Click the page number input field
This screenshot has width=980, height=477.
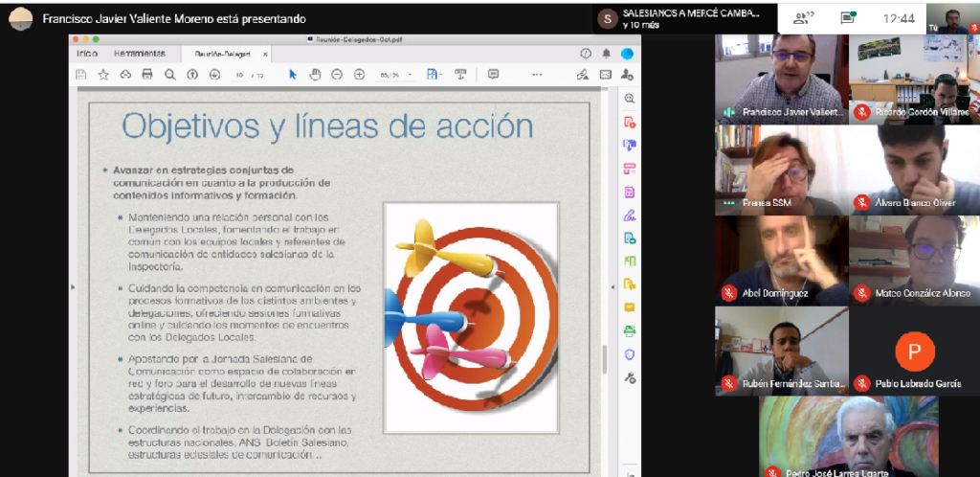click(x=239, y=75)
